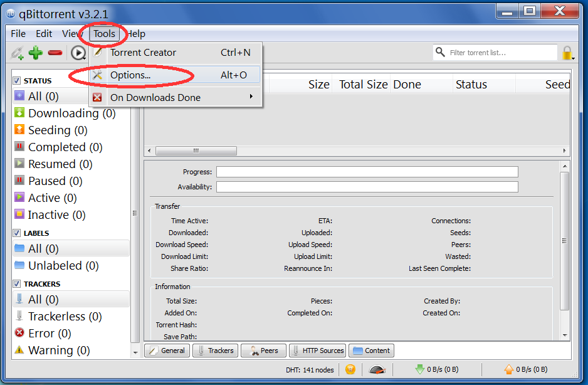Switch to the HTTP Sources tab
This screenshot has width=588, height=385.
(317, 351)
